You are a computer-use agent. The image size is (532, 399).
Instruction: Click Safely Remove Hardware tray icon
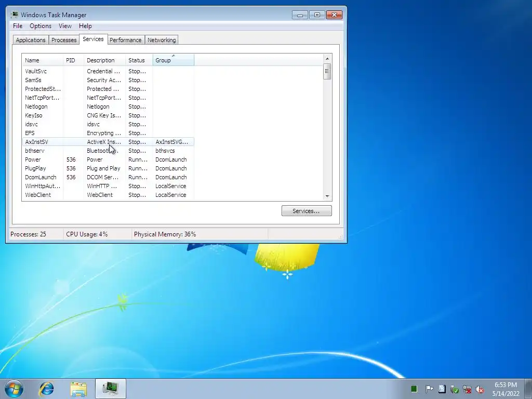[454, 389]
